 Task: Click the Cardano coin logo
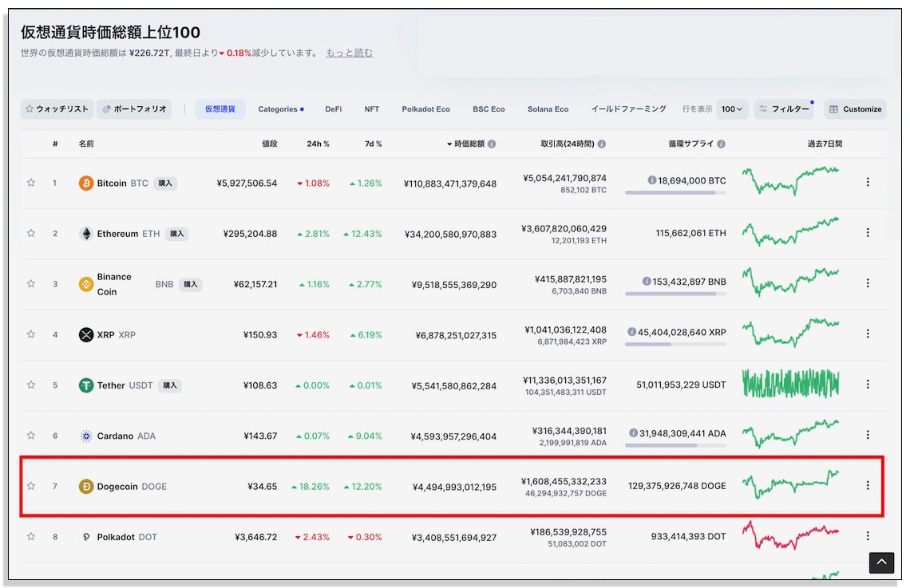(x=86, y=436)
